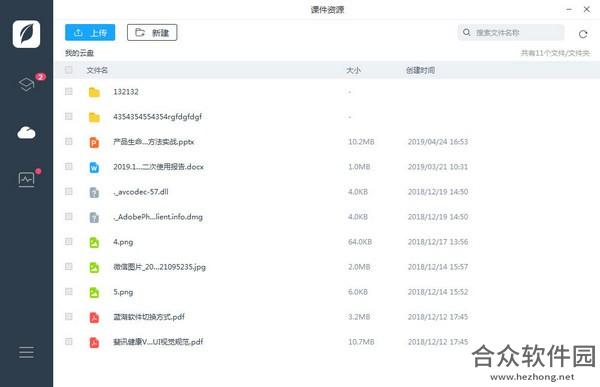Select the file name ending .docx
600x387 pixels.
point(158,167)
